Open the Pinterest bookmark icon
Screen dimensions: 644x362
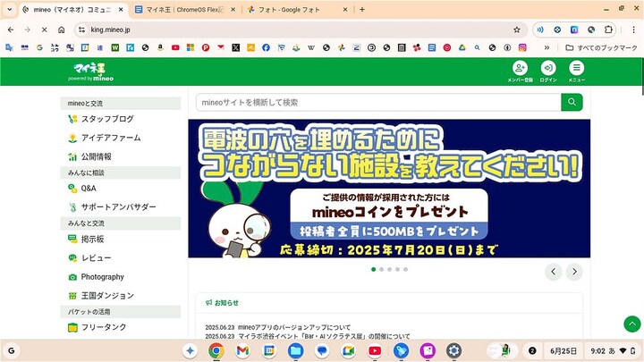pos(206,47)
